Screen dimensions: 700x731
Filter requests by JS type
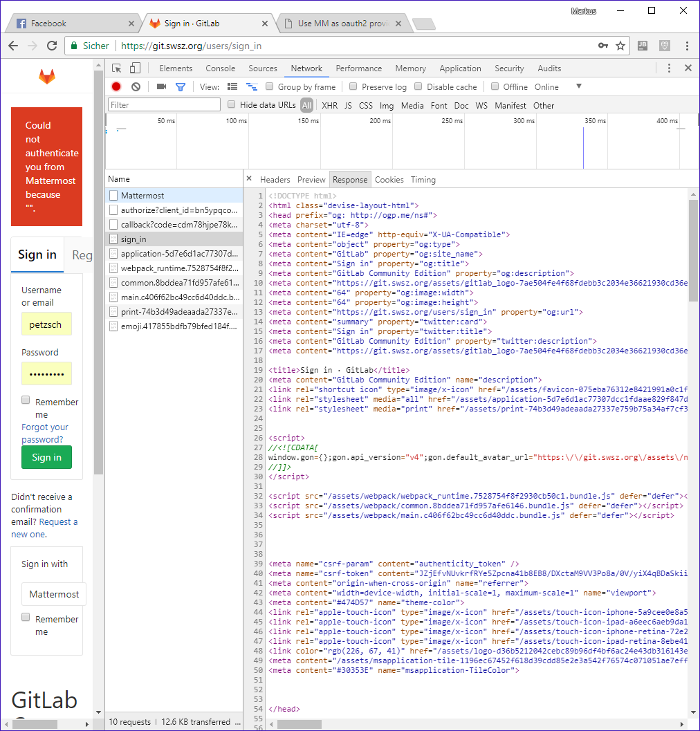click(x=348, y=106)
